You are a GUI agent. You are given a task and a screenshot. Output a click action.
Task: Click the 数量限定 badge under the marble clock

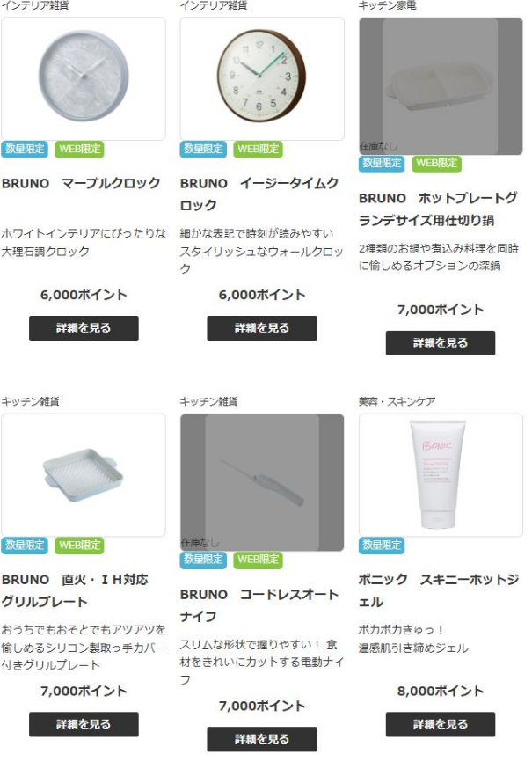pyautogui.click(x=25, y=149)
